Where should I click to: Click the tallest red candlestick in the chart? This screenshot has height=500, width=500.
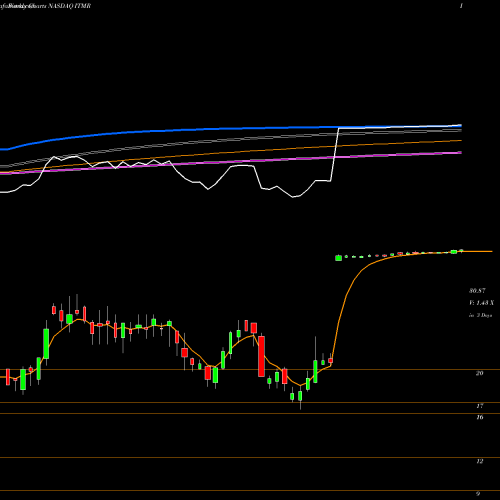coord(261,356)
